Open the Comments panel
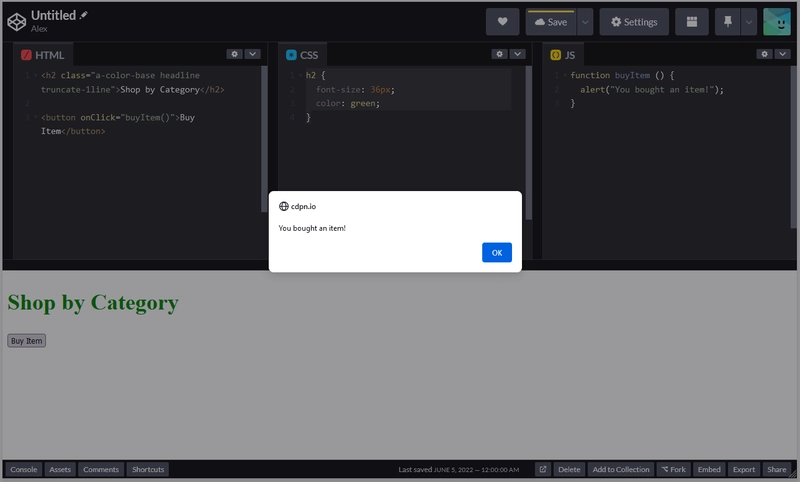The width and height of the screenshot is (800, 482). click(x=101, y=469)
